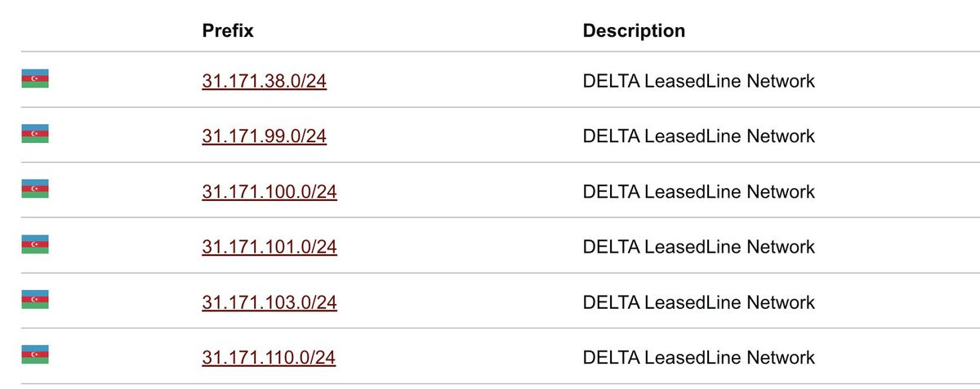Click the flag icon beside 31.171.38.0/24
Image resolution: width=980 pixels, height=389 pixels.
click(x=35, y=78)
